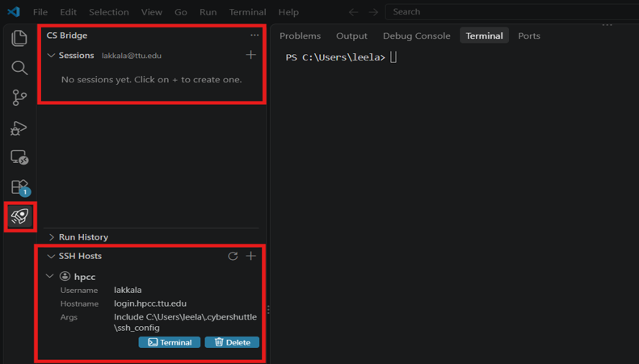Open Run and Debug bug icon
The image size is (639, 364).
(x=19, y=128)
